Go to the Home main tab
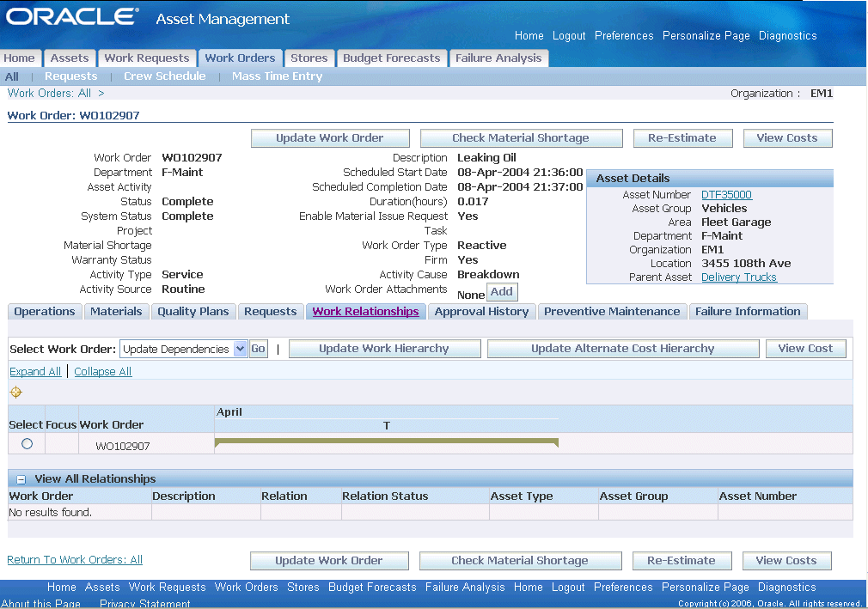Image resolution: width=868 pixels, height=609 pixels. tap(20, 58)
